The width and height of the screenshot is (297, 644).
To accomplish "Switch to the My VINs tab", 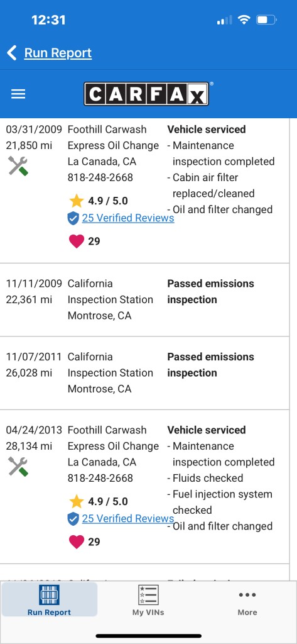I will (x=148, y=600).
